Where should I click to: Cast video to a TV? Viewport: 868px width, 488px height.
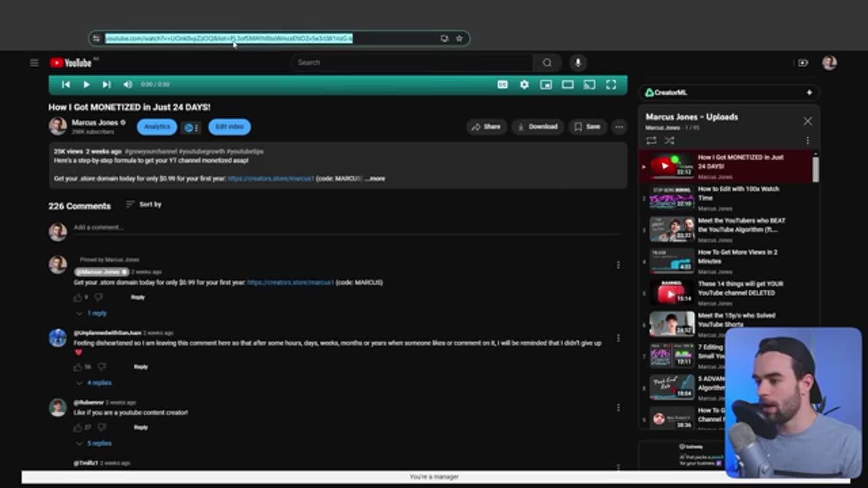(x=589, y=85)
